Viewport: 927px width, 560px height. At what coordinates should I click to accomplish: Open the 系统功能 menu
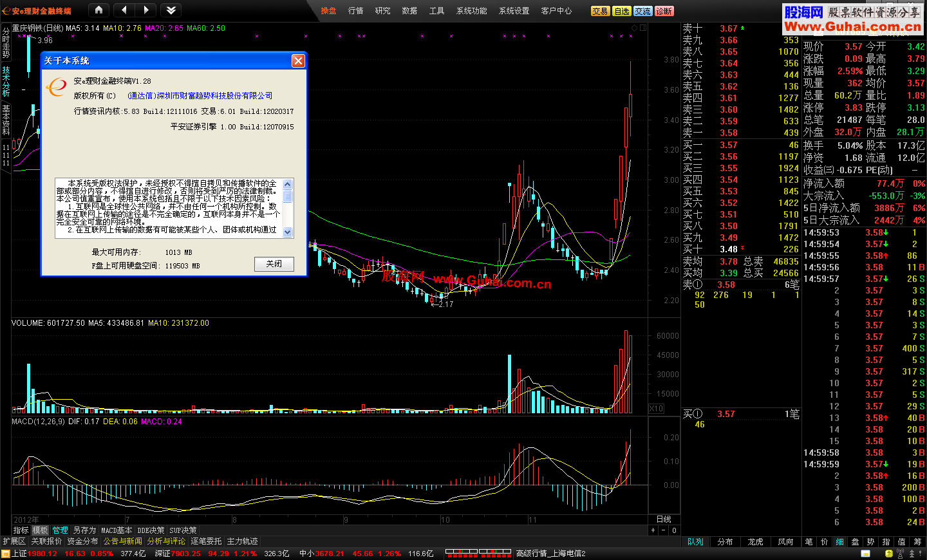tap(471, 11)
